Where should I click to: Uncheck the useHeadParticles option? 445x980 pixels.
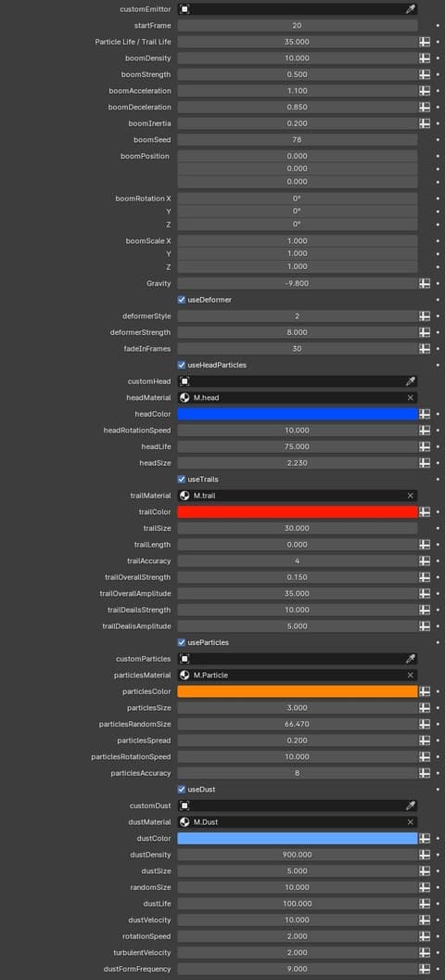[x=182, y=365]
